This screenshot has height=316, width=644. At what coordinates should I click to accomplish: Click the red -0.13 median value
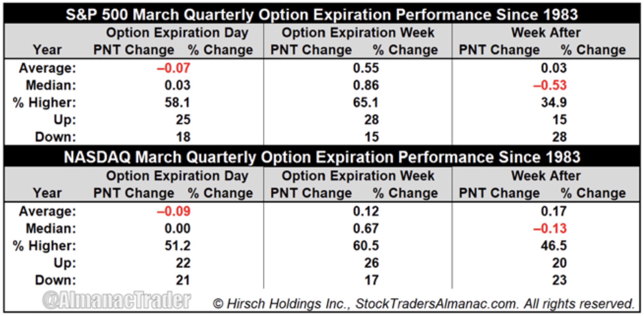pyautogui.click(x=550, y=228)
